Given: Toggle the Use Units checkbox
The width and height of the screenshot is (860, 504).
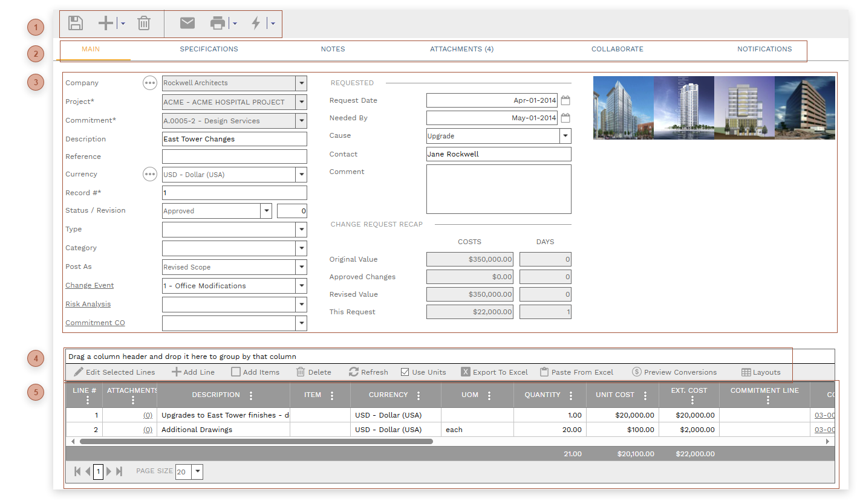Looking at the screenshot, I should [x=405, y=372].
